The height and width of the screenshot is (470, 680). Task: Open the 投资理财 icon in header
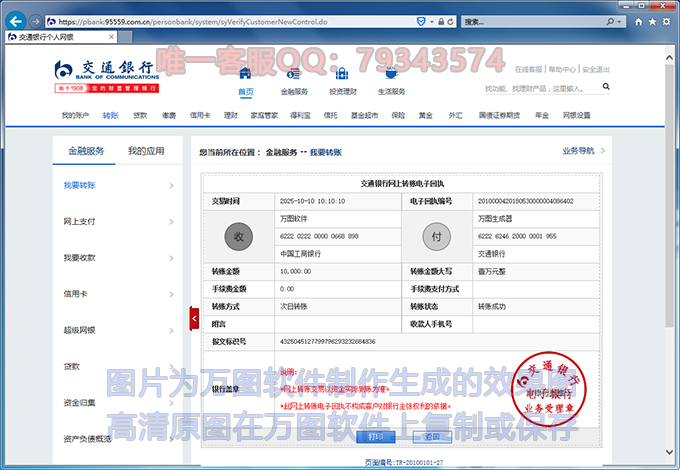click(x=343, y=74)
